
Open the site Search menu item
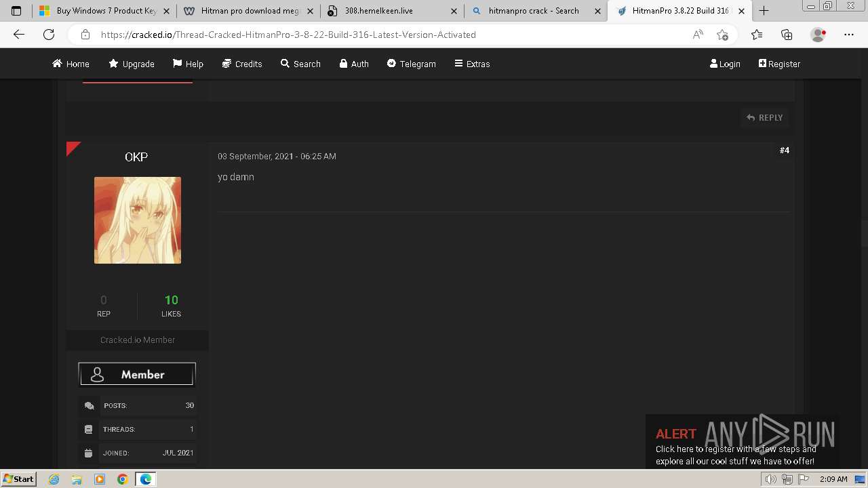(x=300, y=64)
